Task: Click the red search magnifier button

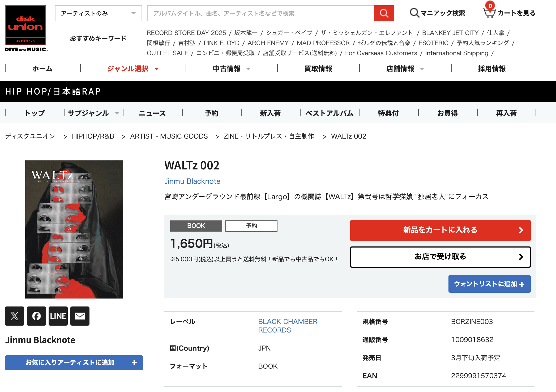Action: (x=384, y=13)
